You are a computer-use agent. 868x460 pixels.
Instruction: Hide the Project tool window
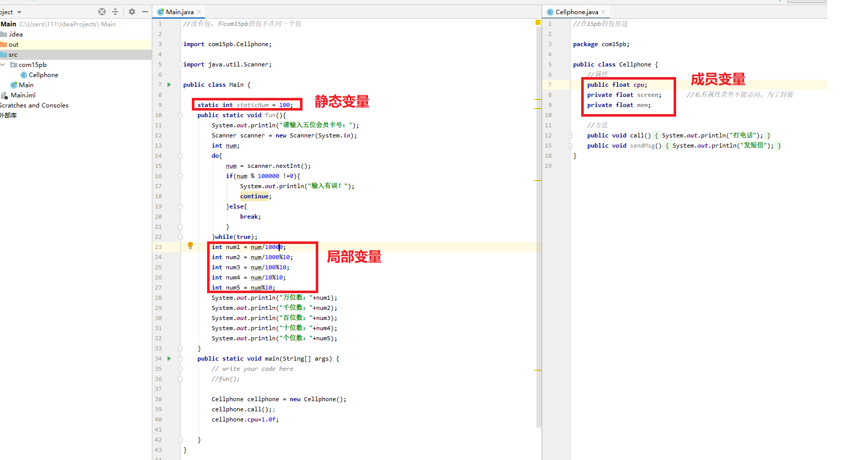tap(145, 12)
